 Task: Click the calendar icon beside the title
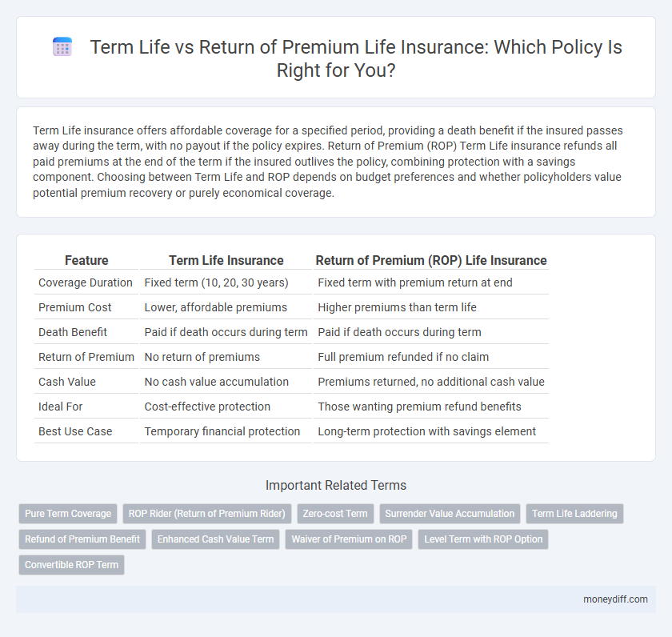click(62, 46)
